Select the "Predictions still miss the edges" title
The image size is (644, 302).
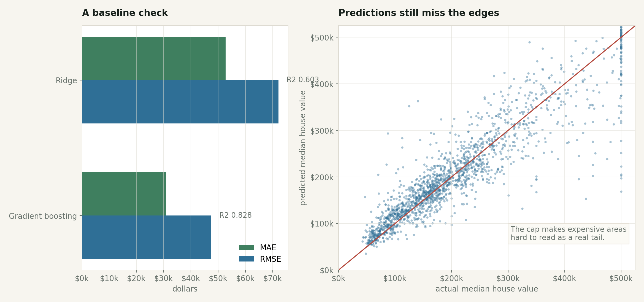(x=419, y=13)
